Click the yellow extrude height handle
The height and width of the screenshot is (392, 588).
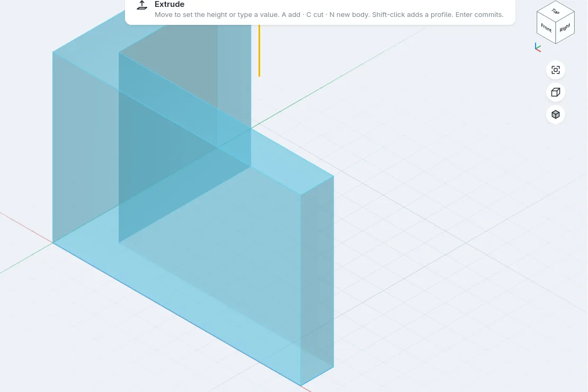259,51
